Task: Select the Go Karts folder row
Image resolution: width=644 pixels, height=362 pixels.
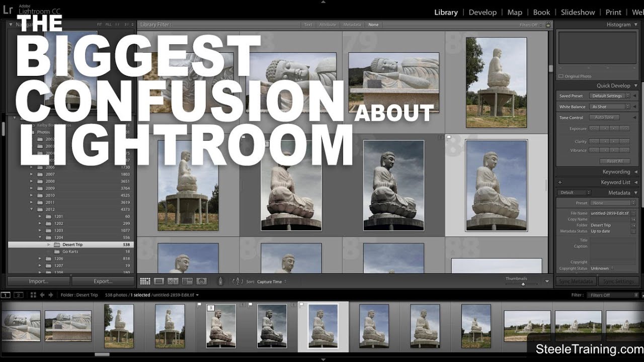Action: pos(71,251)
